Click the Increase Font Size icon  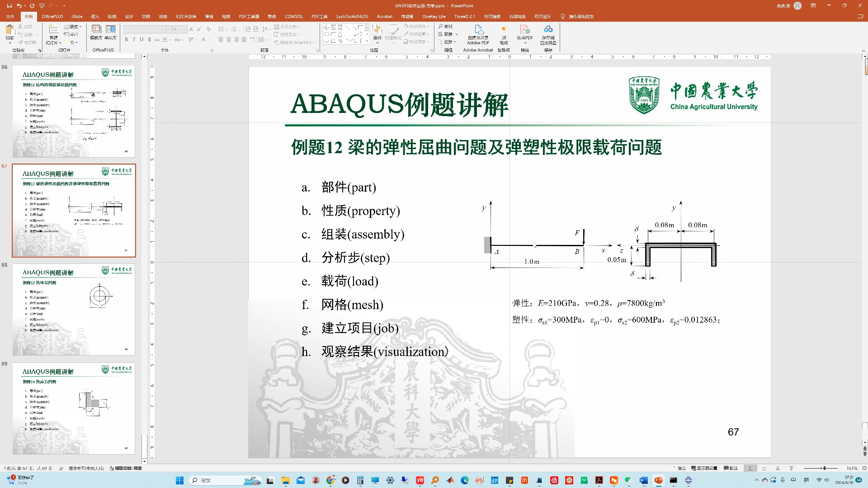(192, 29)
